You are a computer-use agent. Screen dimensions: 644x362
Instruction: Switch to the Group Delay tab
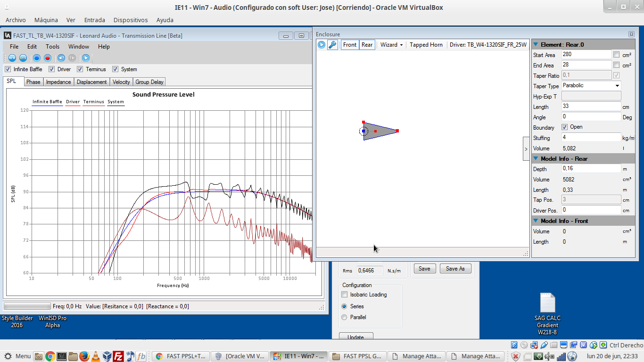149,82
